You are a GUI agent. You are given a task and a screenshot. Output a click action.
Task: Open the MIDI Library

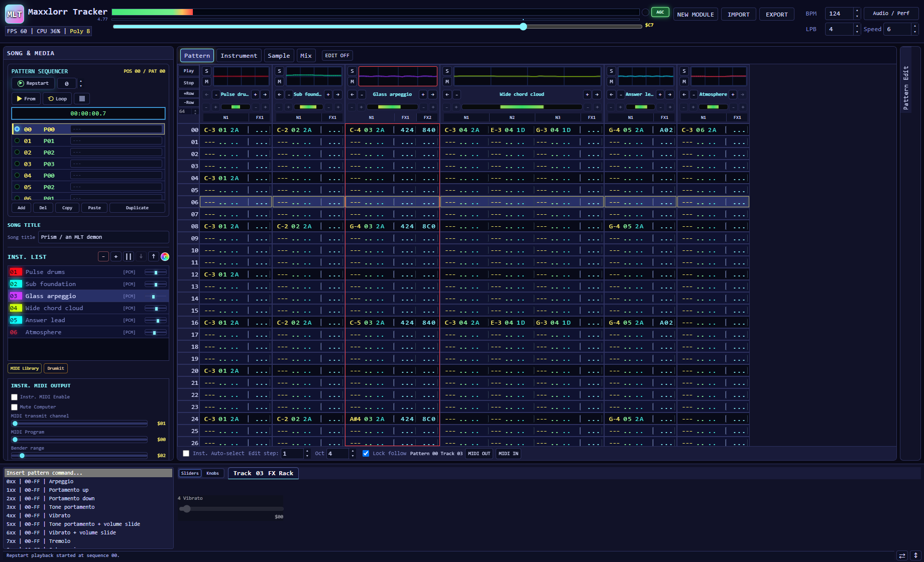pos(25,368)
